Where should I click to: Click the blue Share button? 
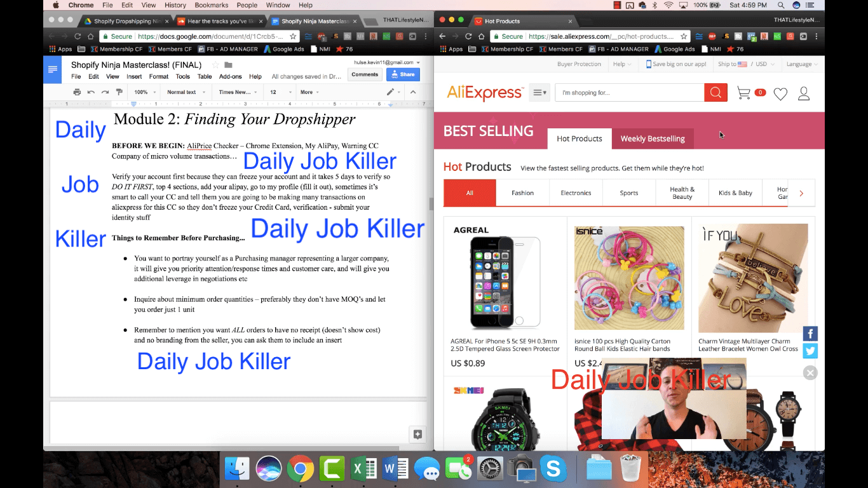[403, 74]
